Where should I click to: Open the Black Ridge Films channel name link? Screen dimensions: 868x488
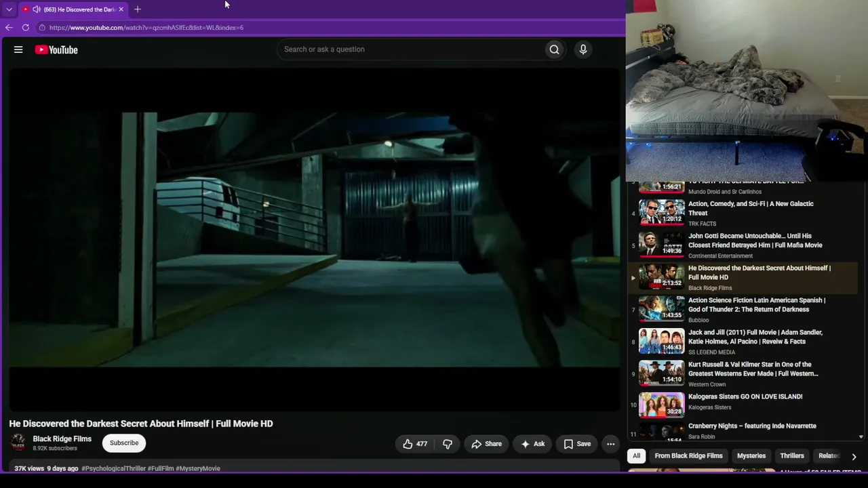click(x=62, y=439)
